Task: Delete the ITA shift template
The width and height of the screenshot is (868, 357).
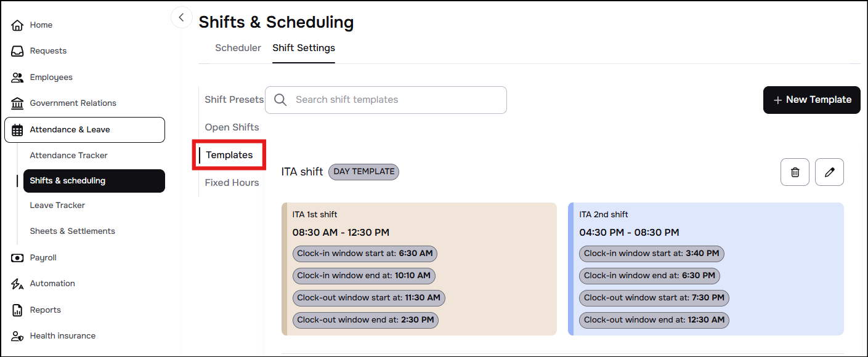Action: (x=795, y=172)
